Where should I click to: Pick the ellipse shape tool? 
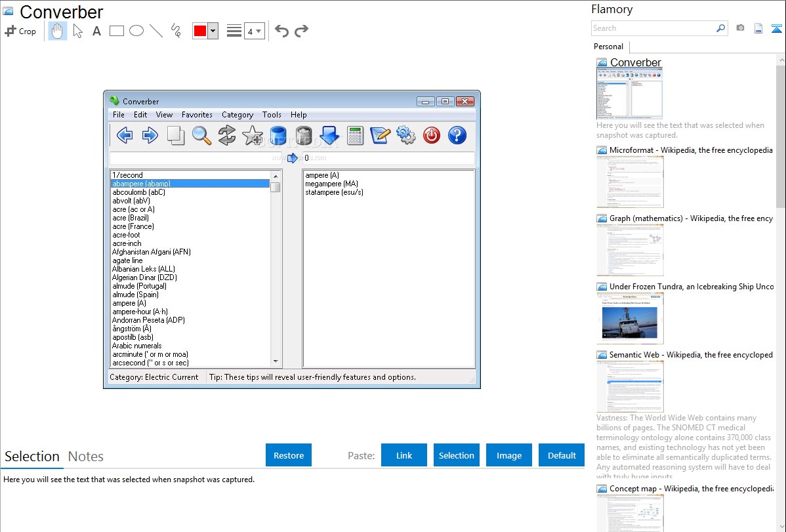pos(136,31)
